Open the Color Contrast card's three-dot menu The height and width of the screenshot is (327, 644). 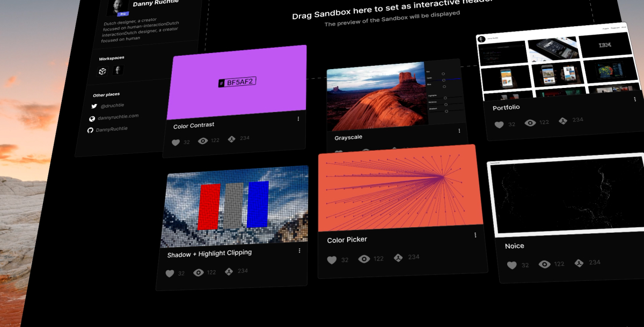298,119
